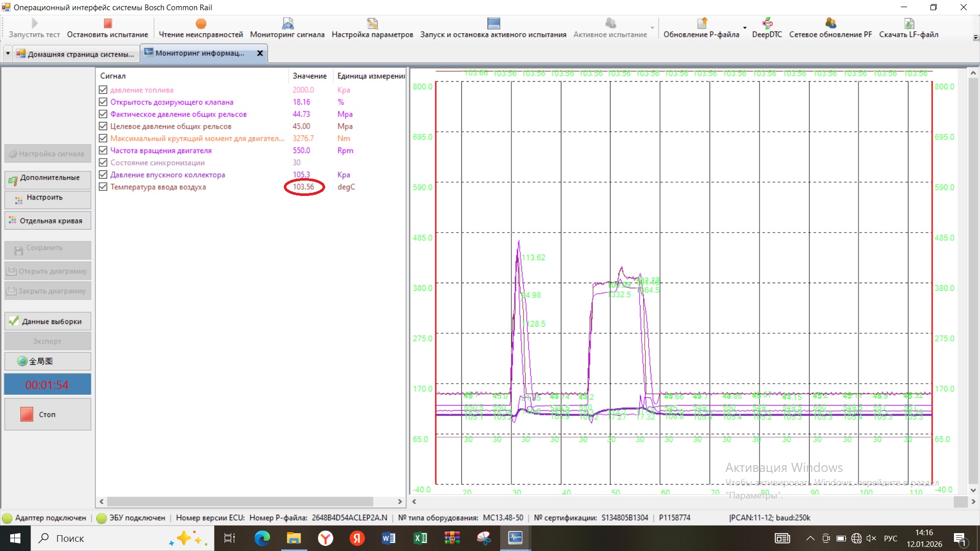Click the signal list horizontal scrollbar
The width and height of the screenshot is (980, 551).
240,502
